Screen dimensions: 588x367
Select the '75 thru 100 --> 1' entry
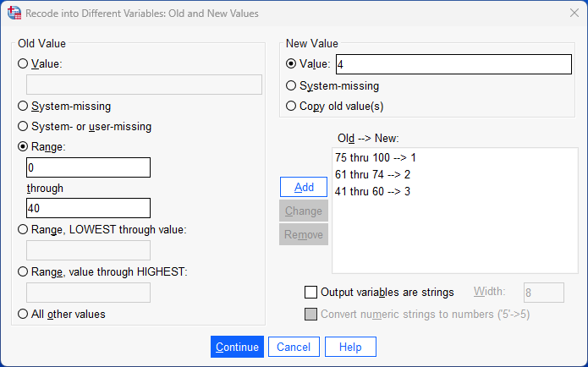click(x=376, y=157)
